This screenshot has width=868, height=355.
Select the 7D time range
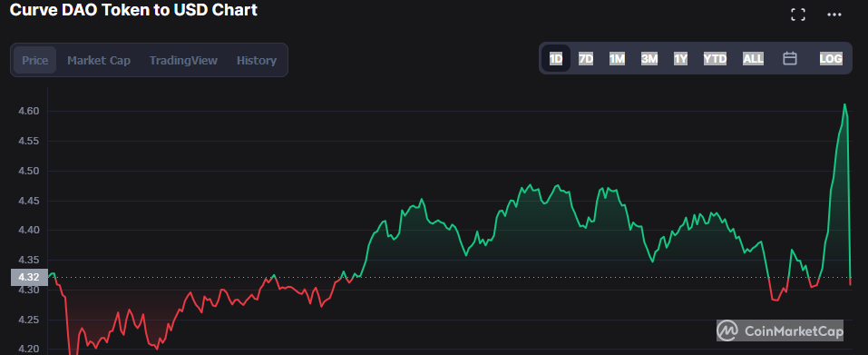586,59
